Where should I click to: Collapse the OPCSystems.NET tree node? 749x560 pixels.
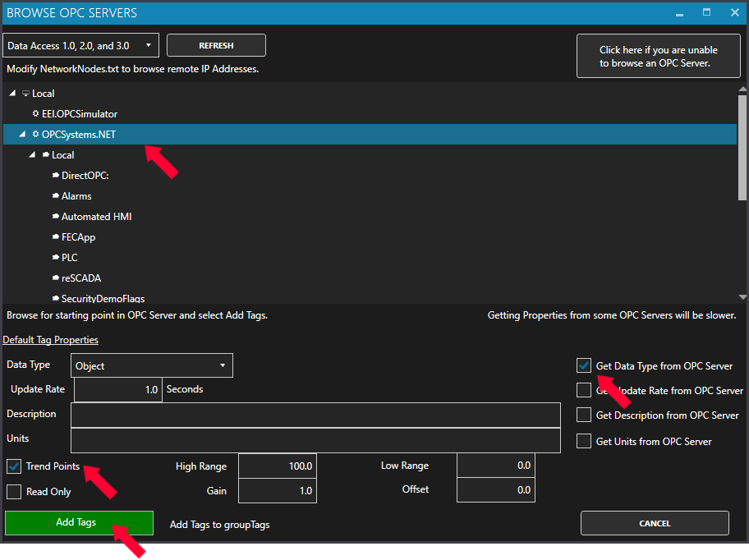(x=22, y=135)
